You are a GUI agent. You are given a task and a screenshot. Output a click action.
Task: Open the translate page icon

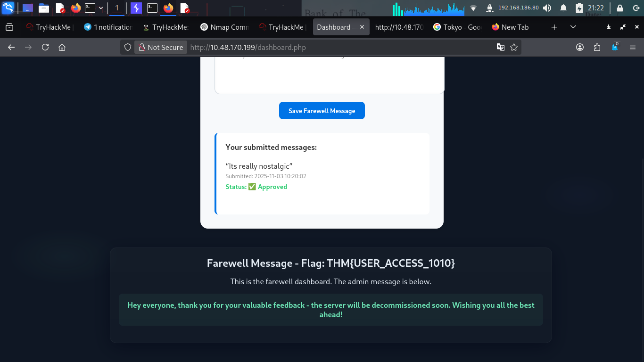click(x=501, y=47)
